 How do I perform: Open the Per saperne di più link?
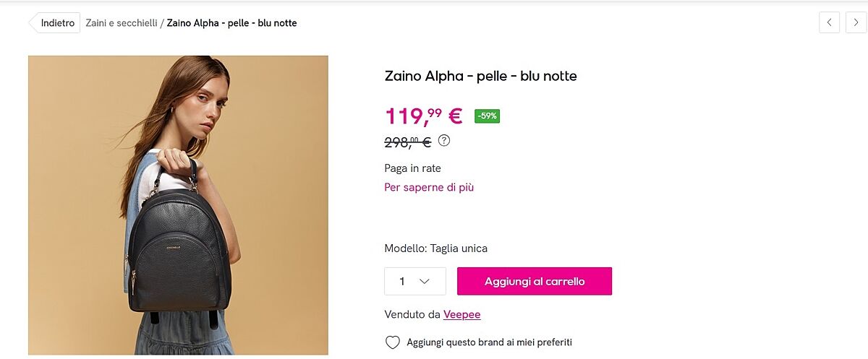coord(429,187)
